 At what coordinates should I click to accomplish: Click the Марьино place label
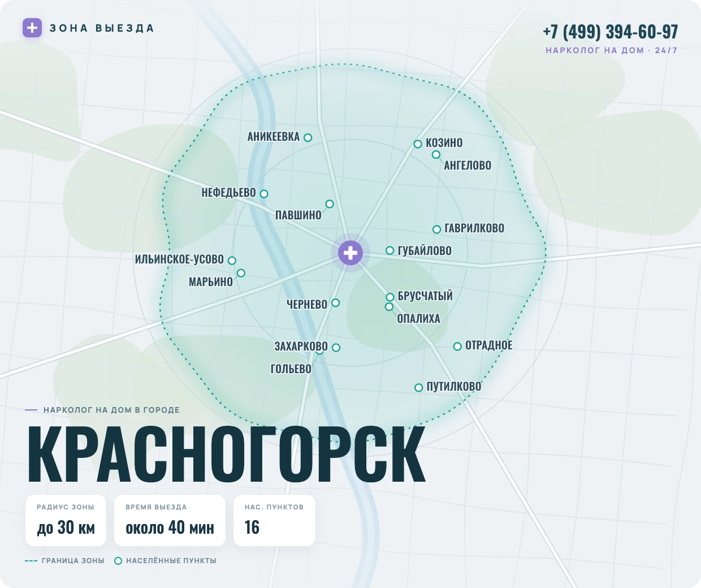pyautogui.click(x=211, y=282)
